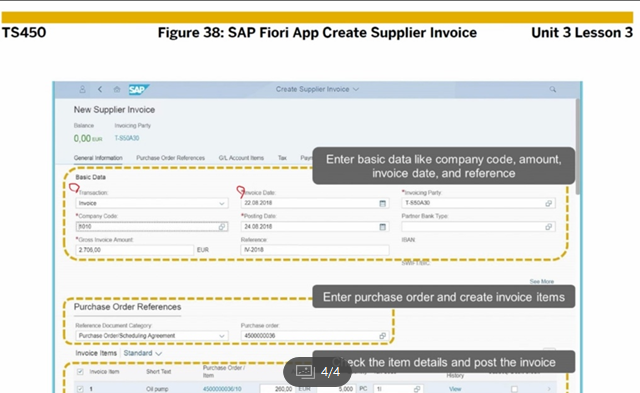Open value help for Company Code
Image resolution: width=640 pixels, height=393 pixels.
pyautogui.click(x=222, y=226)
